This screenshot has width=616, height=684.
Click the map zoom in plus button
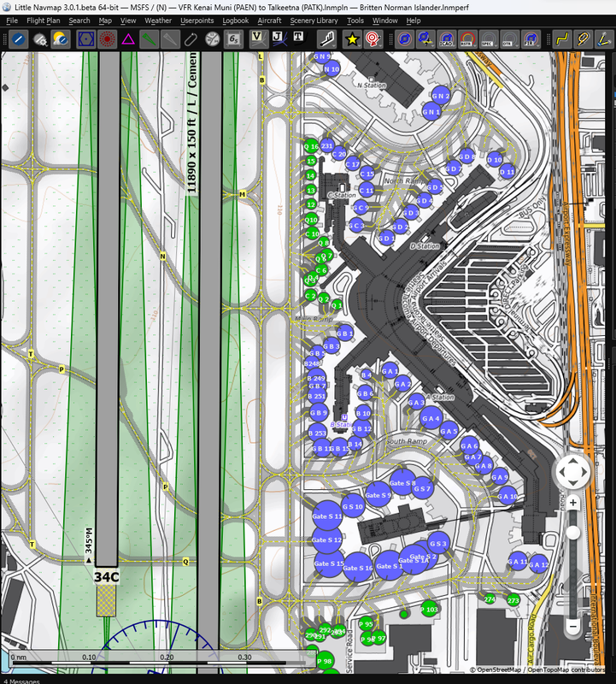click(x=572, y=503)
